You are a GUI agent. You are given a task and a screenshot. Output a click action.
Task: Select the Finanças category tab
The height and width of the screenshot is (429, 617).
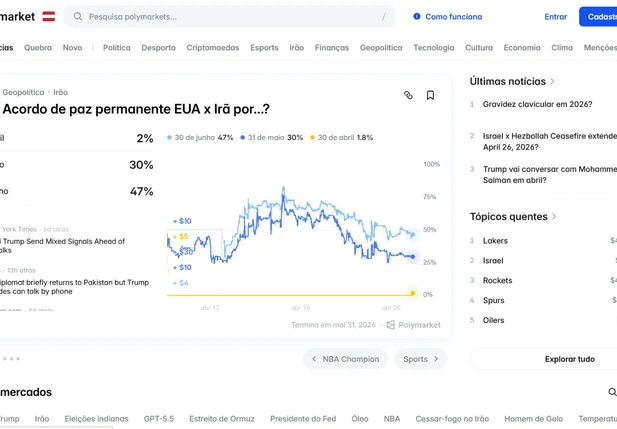click(x=332, y=48)
